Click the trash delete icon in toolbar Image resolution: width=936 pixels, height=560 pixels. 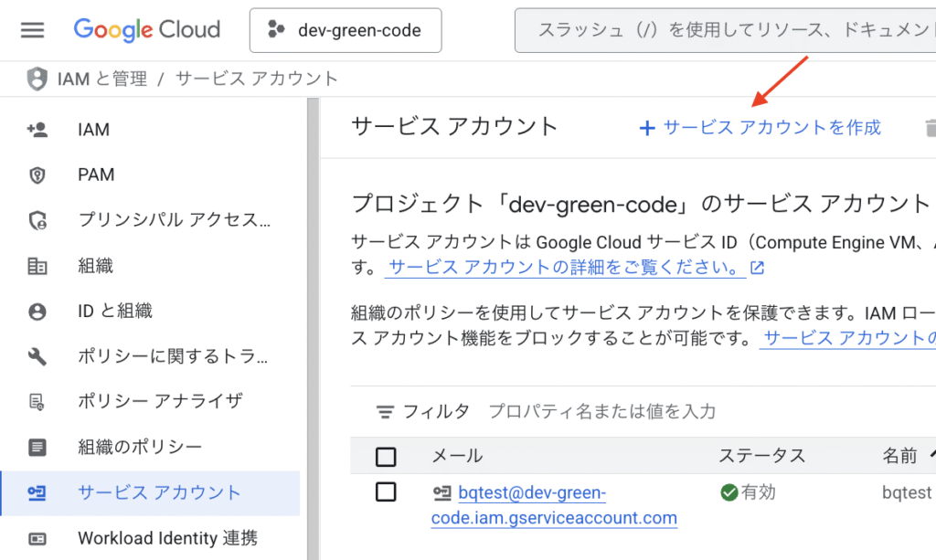coord(930,128)
